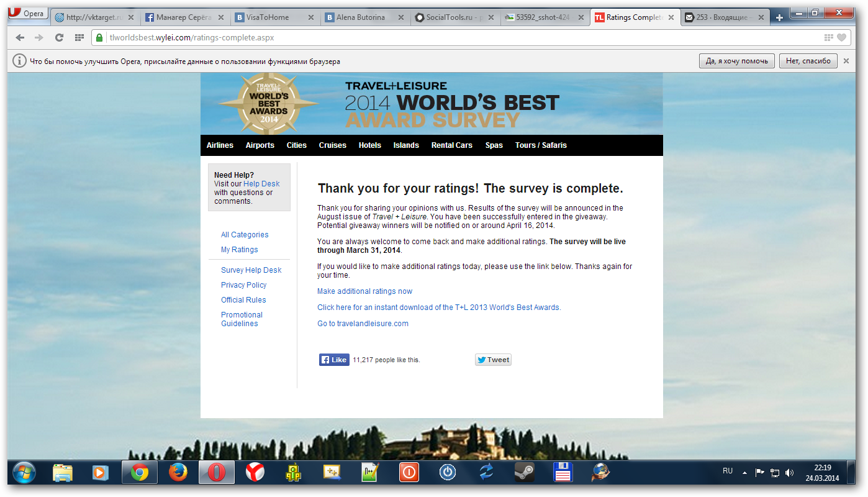Dismiss the Opera info bar with X
868x497 pixels.
click(846, 61)
